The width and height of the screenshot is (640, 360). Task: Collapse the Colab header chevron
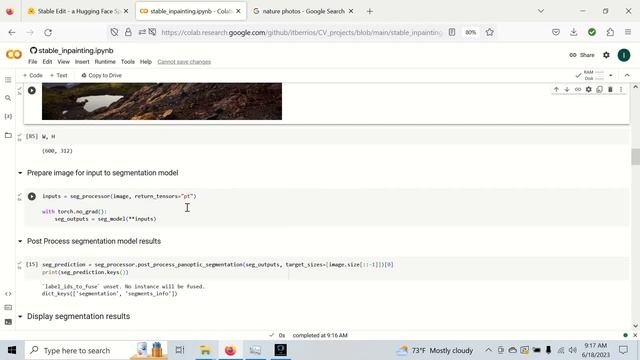point(627,76)
